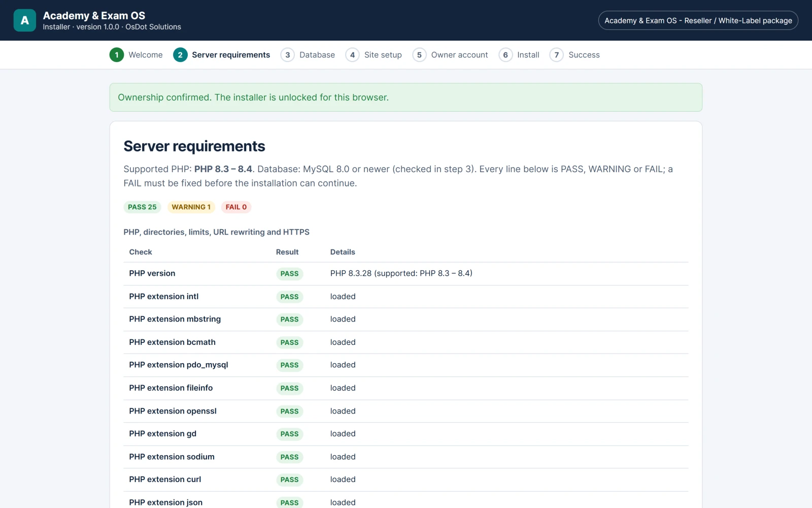Open the Success step label

584,55
